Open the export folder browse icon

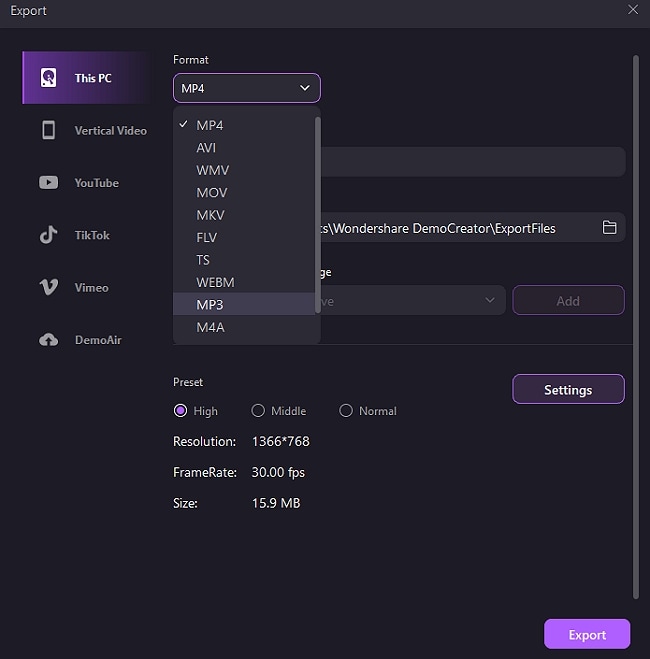[x=609, y=228]
